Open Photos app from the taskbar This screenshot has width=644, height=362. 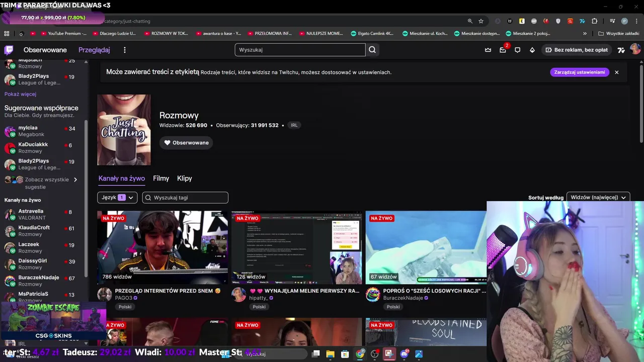[419, 354]
